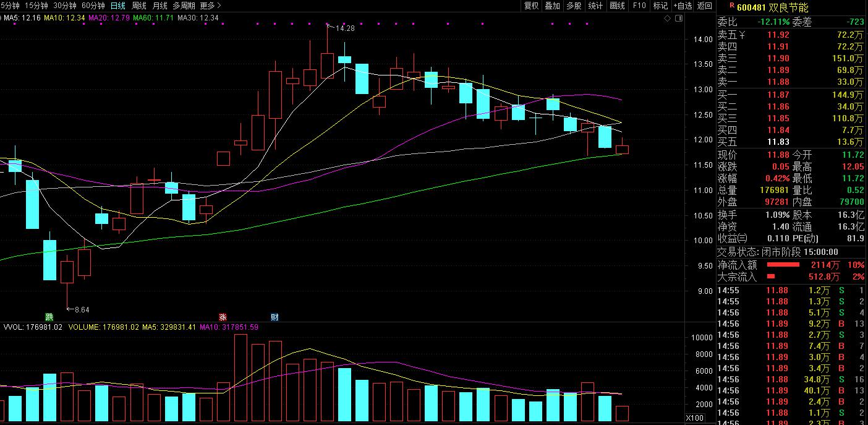Click the magenta MA20 indicator label

(x=109, y=18)
